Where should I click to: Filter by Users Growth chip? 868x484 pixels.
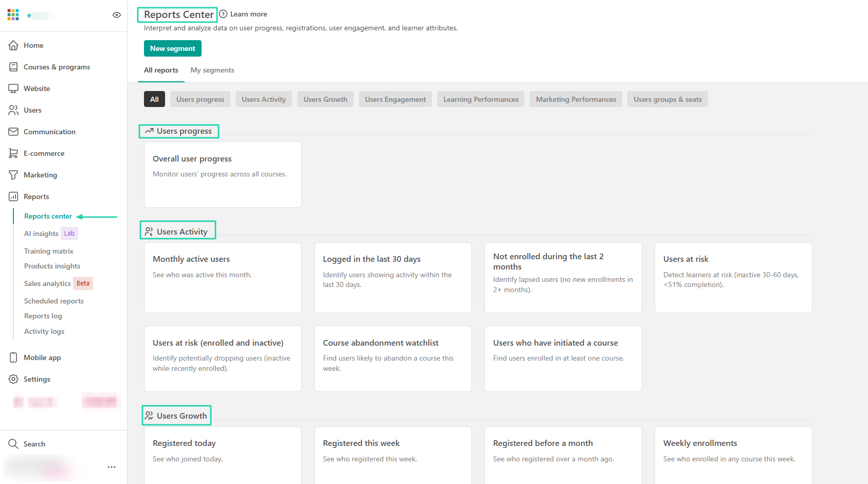pyautogui.click(x=325, y=99)
